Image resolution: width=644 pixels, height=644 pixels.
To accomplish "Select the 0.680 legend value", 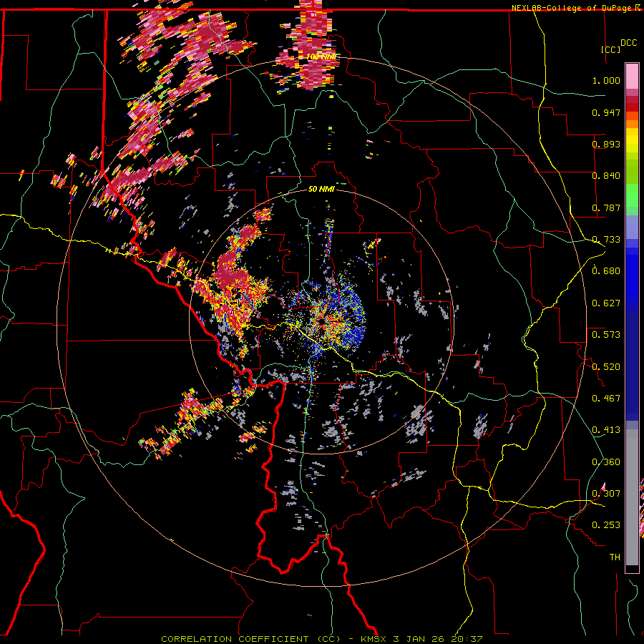I will coord(606,271).
